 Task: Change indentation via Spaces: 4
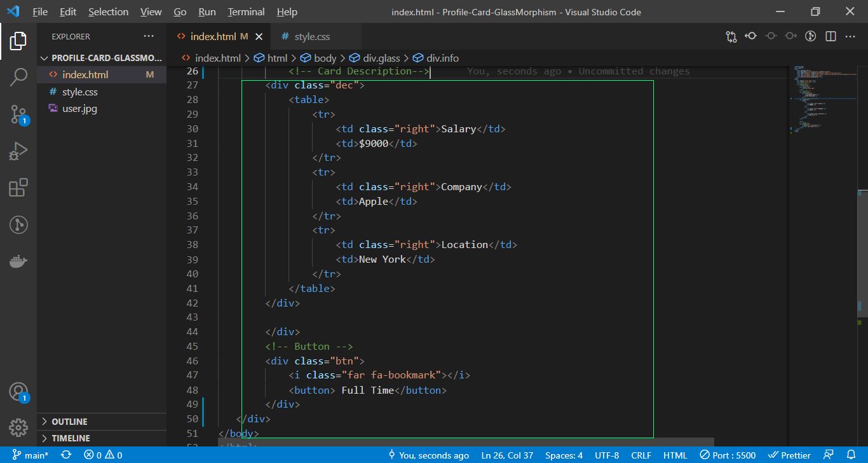(564, 455)
